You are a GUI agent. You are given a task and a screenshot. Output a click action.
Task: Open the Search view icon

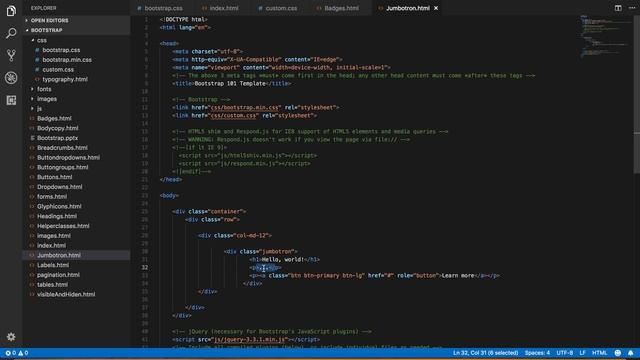click(x=11, y=33)
